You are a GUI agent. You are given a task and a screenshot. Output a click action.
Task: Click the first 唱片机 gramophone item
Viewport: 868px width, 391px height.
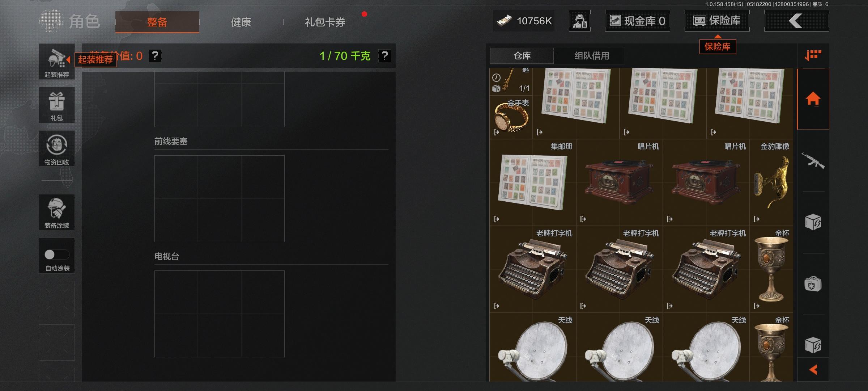coord(620,183)
